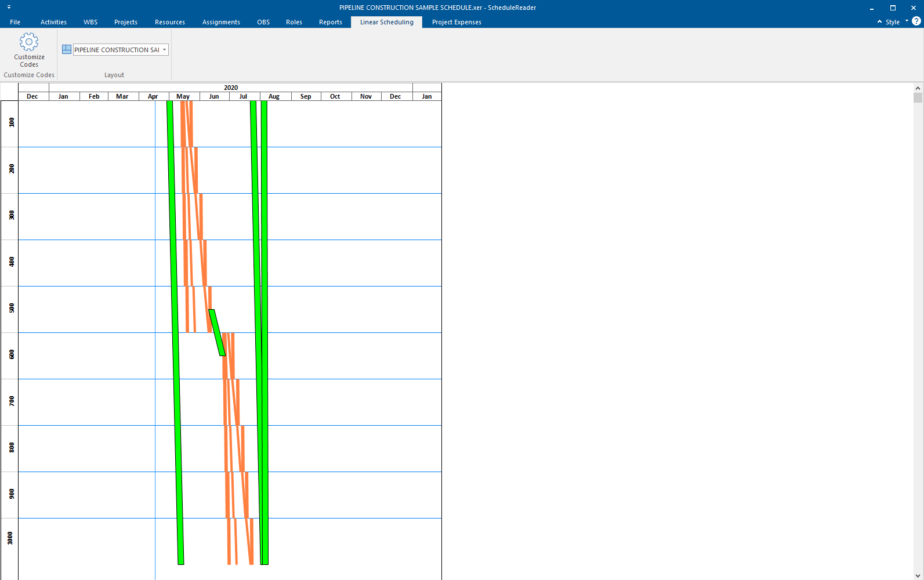Viewport: 924px width, 580px height.
Task: Open the Projects tab
Action: [x=126, y=22]
